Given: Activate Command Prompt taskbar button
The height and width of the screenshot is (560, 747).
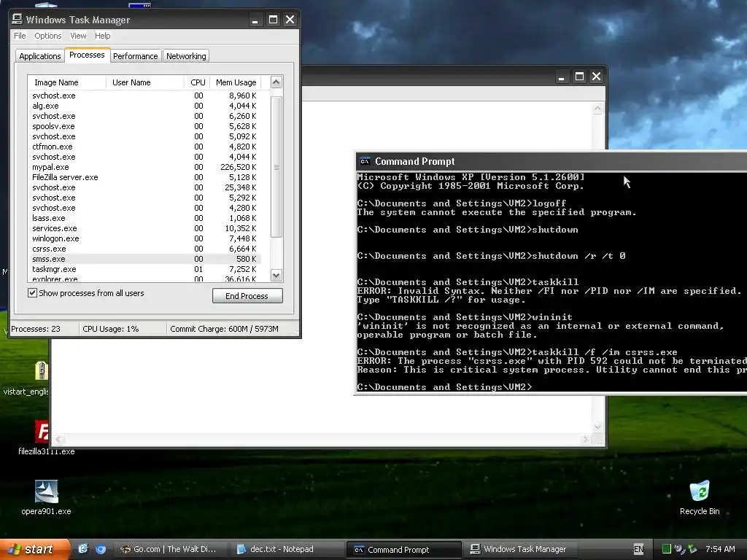Looking at the screenshot, I should 404,550.
